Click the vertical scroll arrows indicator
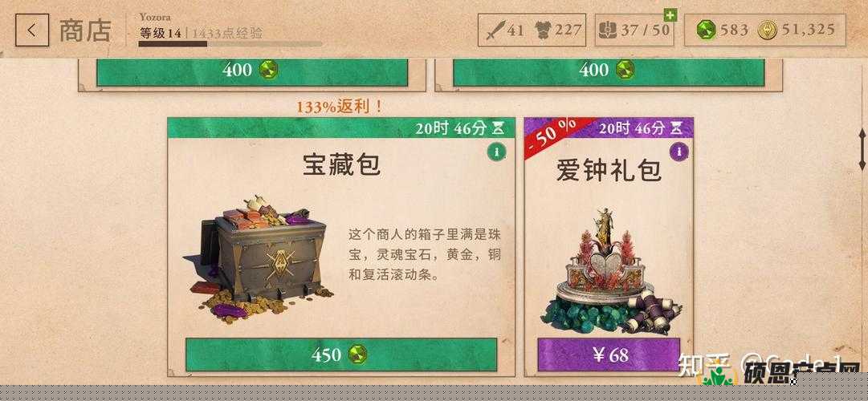 point(862,149)
